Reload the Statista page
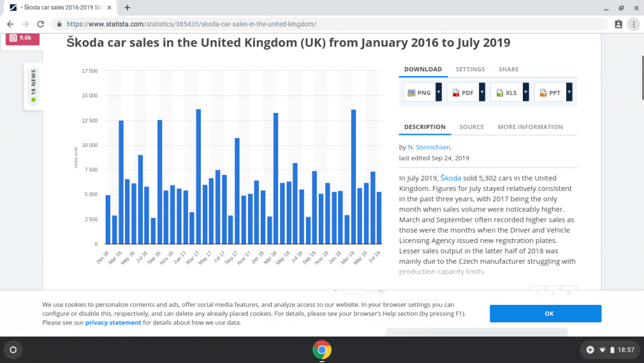Viewport: 644px width, 363px height. tap(41, 24)
